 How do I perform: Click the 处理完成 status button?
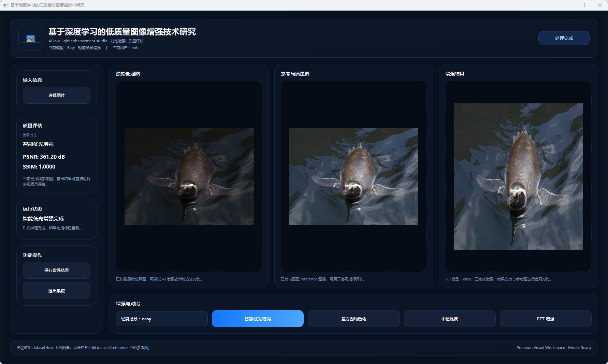[564, 38]
